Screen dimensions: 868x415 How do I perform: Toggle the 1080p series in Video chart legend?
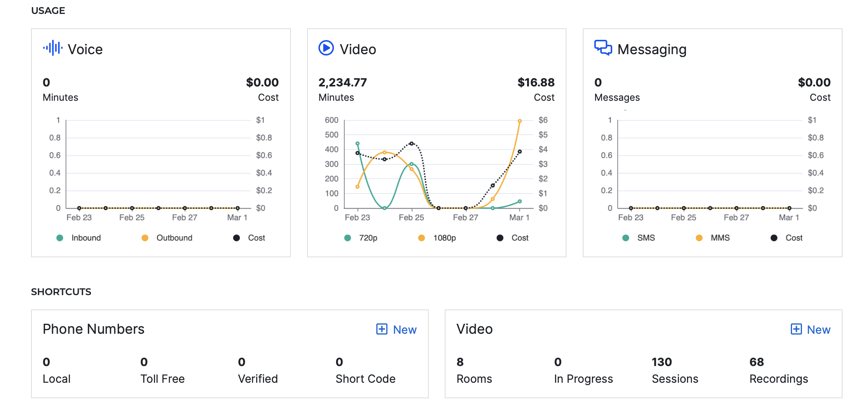click(437, 238)
